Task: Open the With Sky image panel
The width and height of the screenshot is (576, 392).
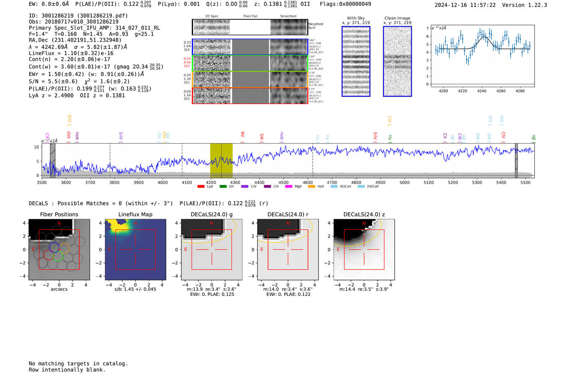Action: point(356,61)
